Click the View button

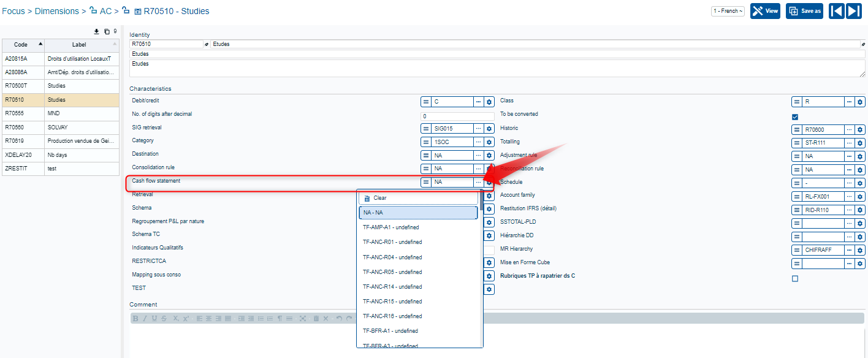(x=765, y=11)
